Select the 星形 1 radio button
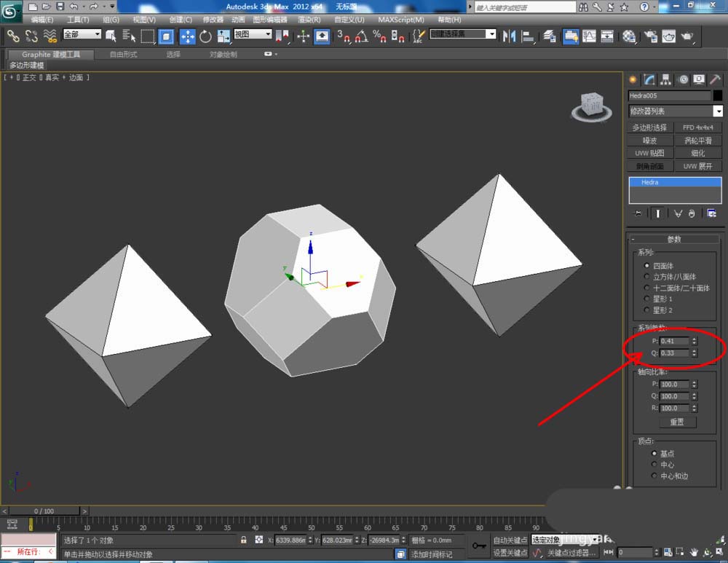This screenshot has width=728, height=563. tap(646, 299)
